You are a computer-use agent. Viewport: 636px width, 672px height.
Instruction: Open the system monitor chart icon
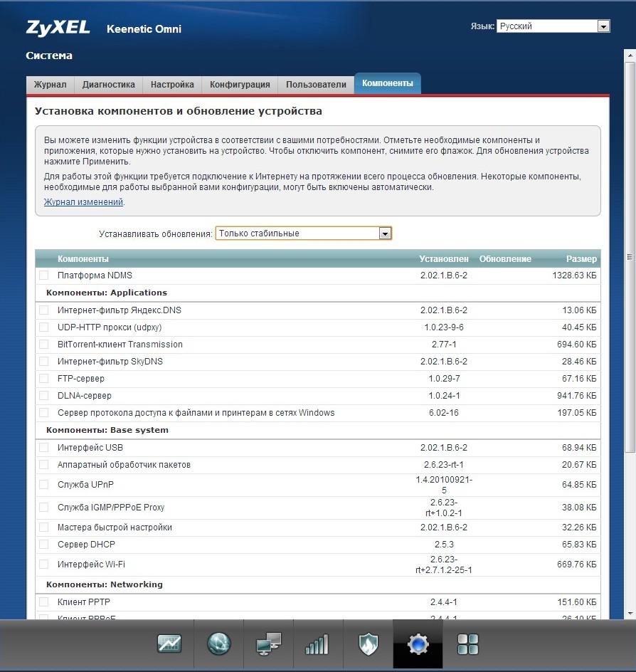pyautogui.click(x=169, y=644)
